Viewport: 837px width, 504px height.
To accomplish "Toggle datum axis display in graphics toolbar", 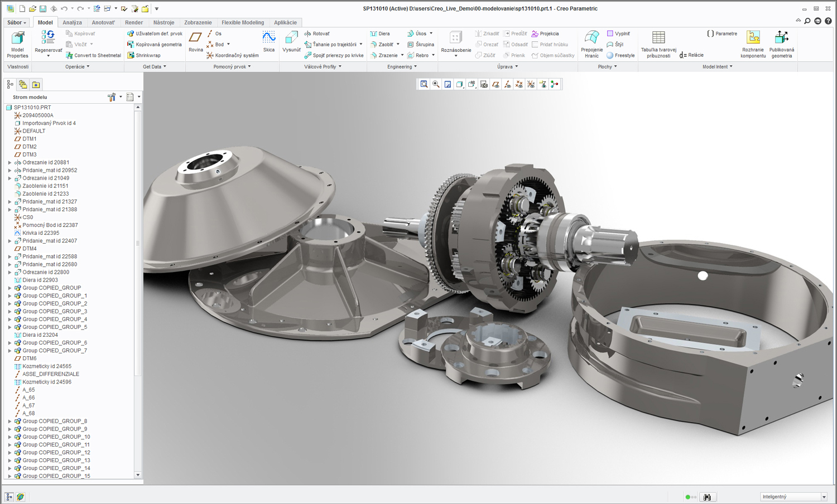I will (x=507, y=84).
